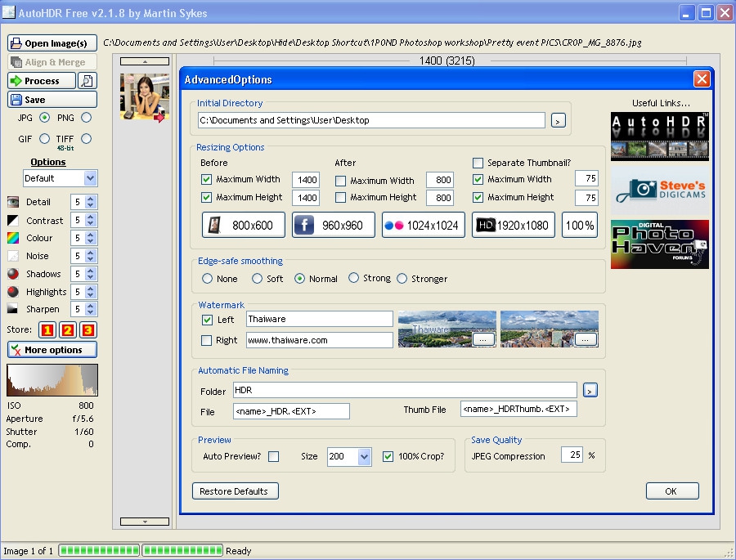Expand the Preview Size dropdown
This screenshot has height=560, width=736.
click(364, 457)
